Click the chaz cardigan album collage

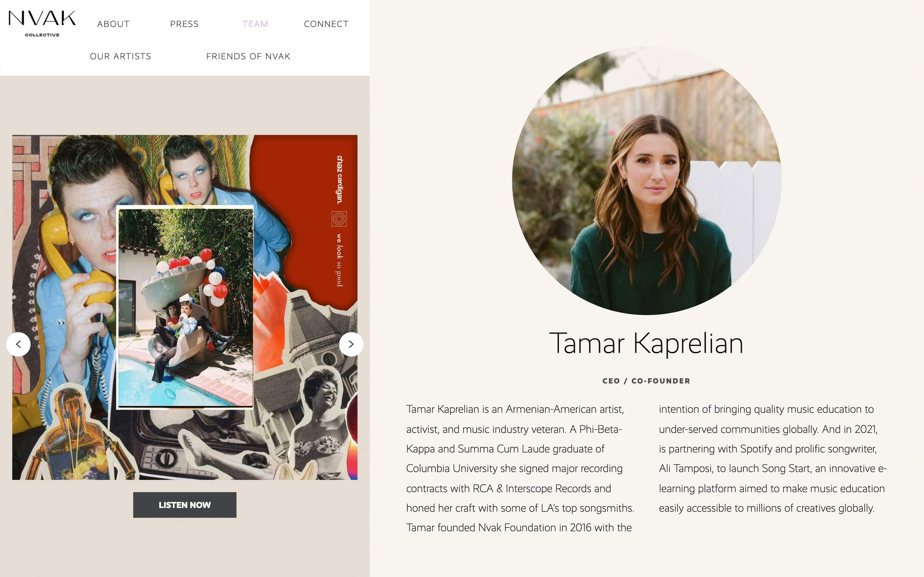[x=185, y=307]
